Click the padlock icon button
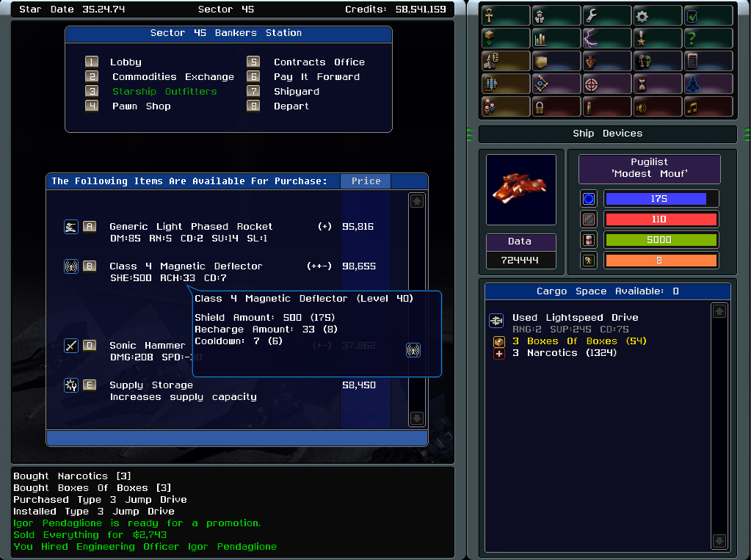 point(557,106)
